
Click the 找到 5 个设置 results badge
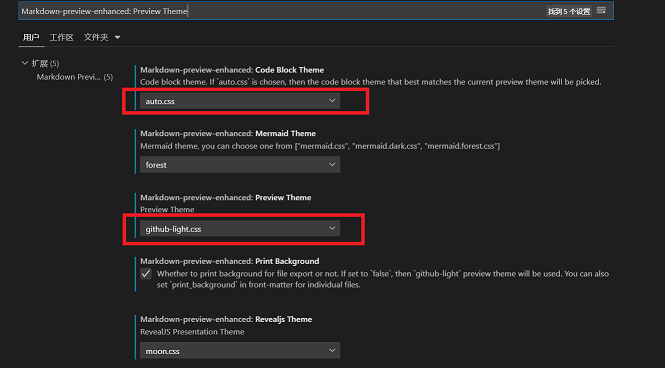569,11
